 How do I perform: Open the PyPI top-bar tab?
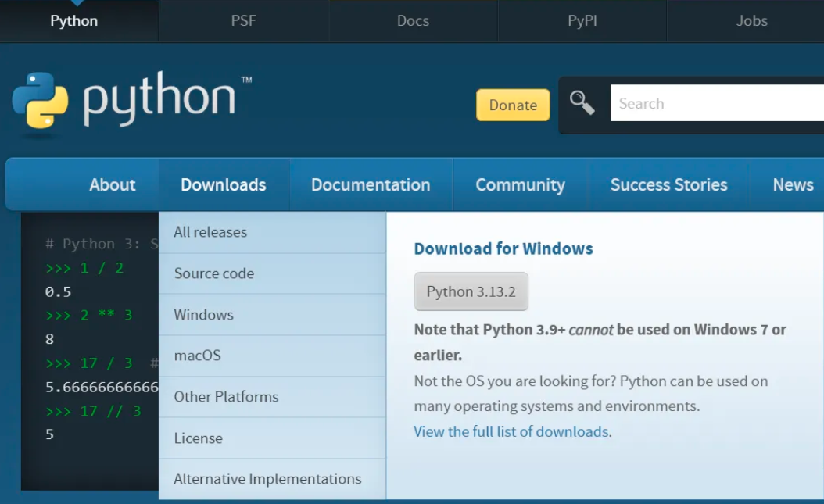(x=582, y=21)
